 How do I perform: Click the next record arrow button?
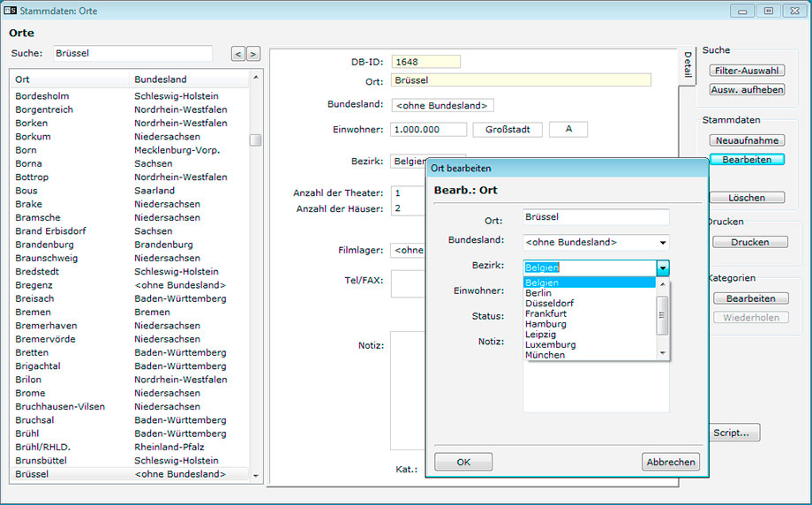pos(253,54)
